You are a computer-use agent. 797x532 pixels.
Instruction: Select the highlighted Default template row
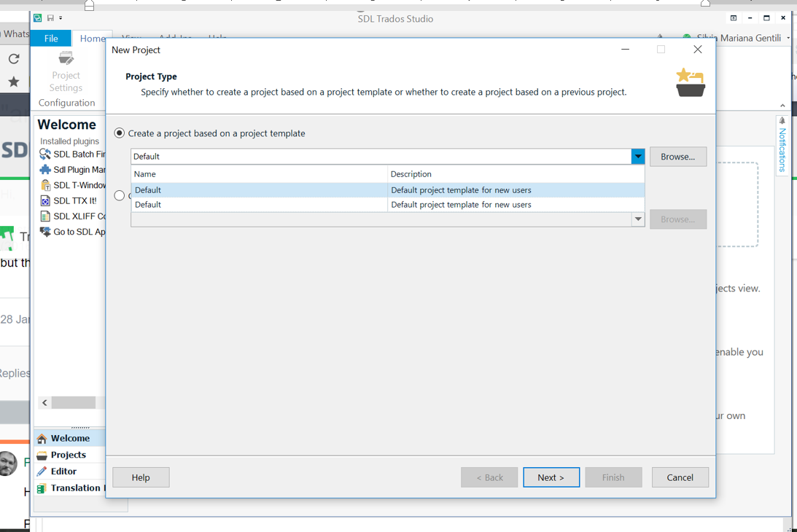tap(387, 190)
